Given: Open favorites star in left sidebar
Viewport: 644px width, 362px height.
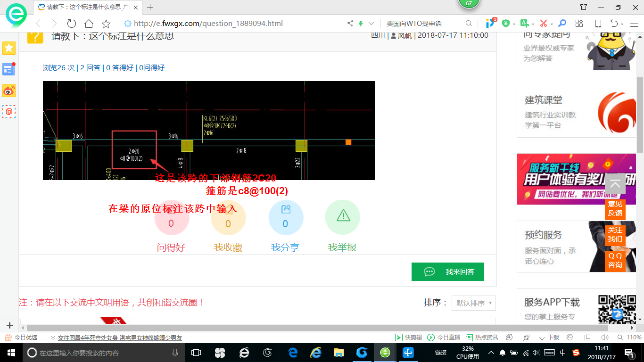Looking at the screenshot, I should [9, 48].
